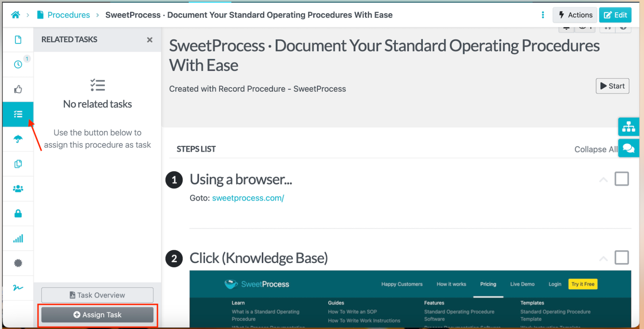644x329 pixels.
Task: Open the lock permissions sidebar icon
Action: [x=18, y=213]
